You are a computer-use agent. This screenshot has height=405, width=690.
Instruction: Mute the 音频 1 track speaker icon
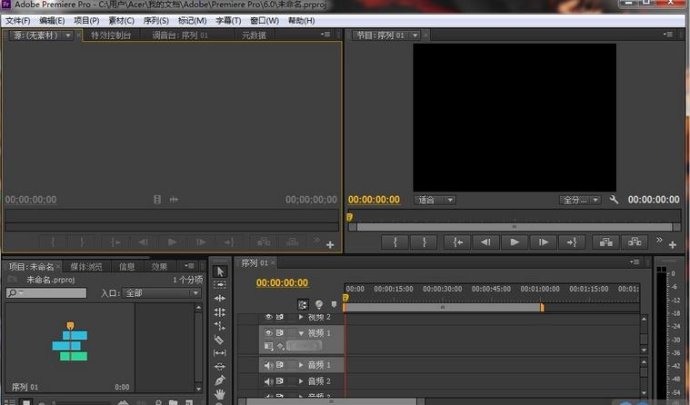pos(268,366)
